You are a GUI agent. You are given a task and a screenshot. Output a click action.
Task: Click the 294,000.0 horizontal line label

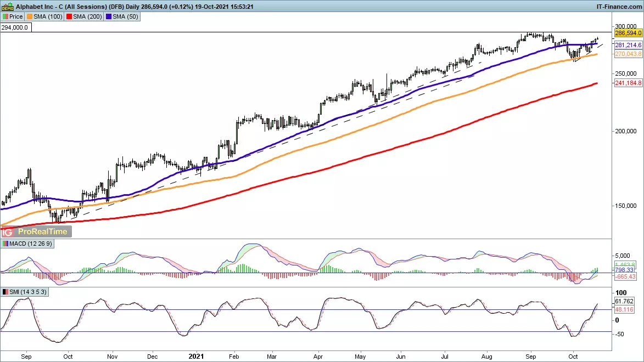[x=15, y=26]
